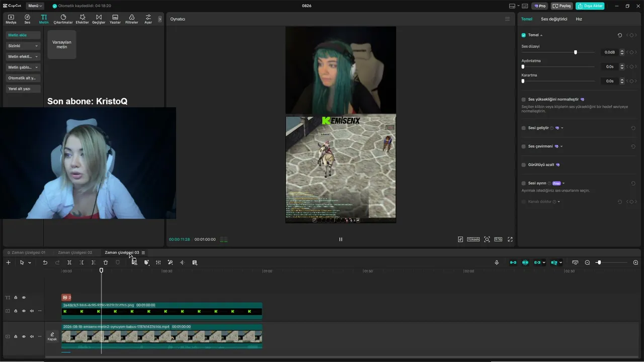644x362 pixels.
Task: Switch to the Hız speed tab
Action: tap(579, 19)
